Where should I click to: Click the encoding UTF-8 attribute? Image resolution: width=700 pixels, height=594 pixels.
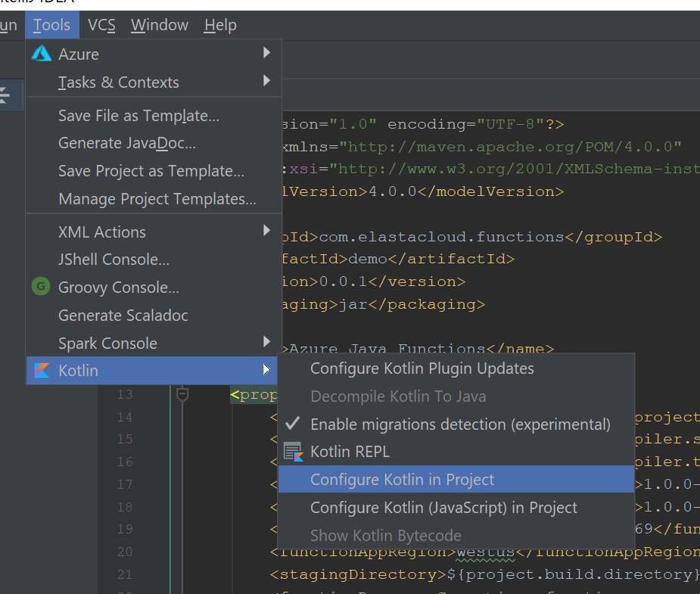pos(465,124)
